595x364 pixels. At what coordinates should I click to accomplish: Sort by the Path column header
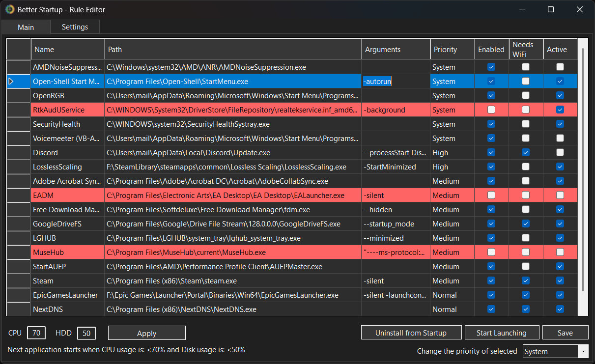tap(233, 50)
